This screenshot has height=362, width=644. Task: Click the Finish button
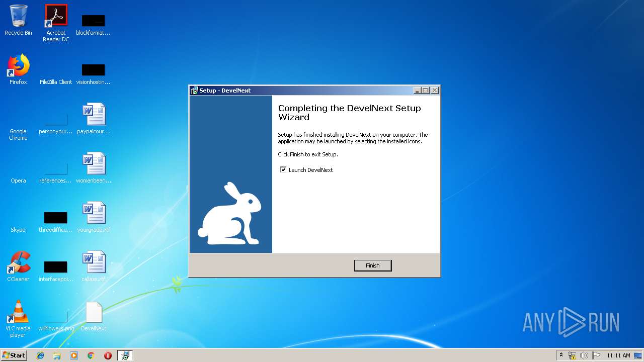pyautogui.click(x=373, y=265)
